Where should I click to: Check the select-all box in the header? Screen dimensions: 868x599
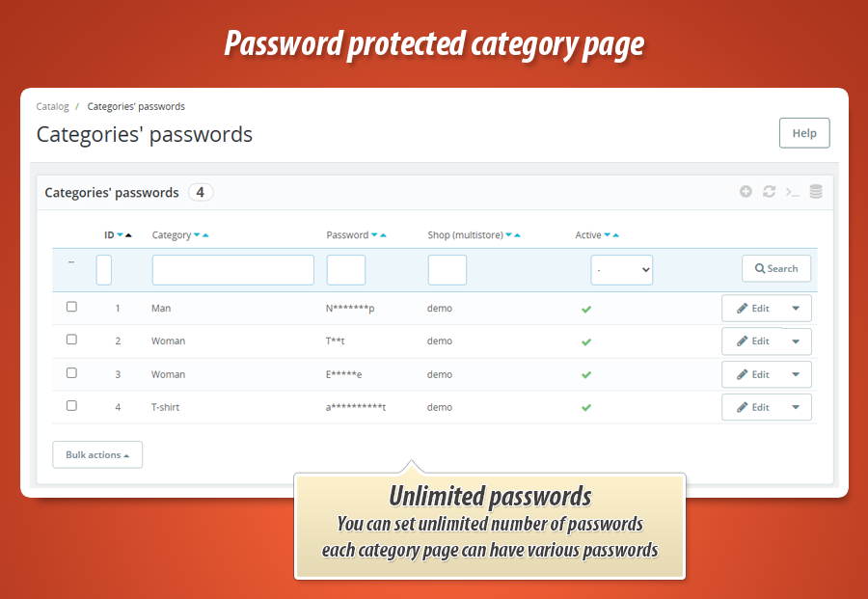coord(71,259)
